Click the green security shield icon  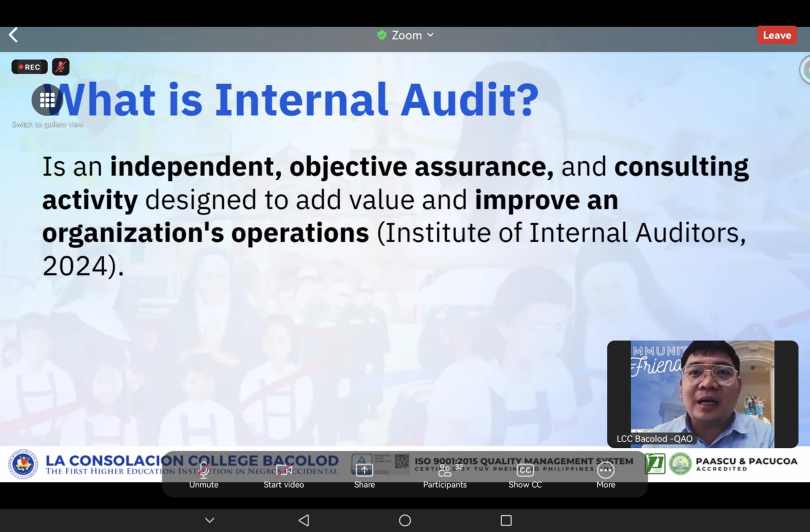click(x=382, y=35)
